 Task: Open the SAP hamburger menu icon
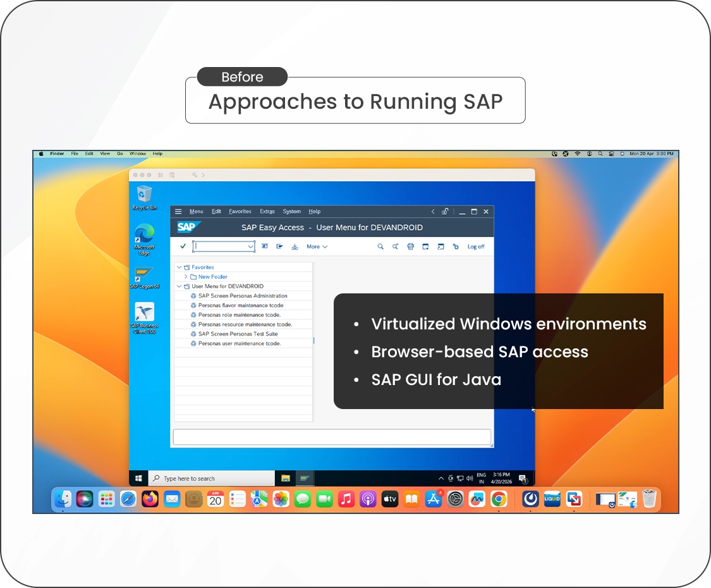[x=178, y=211]
